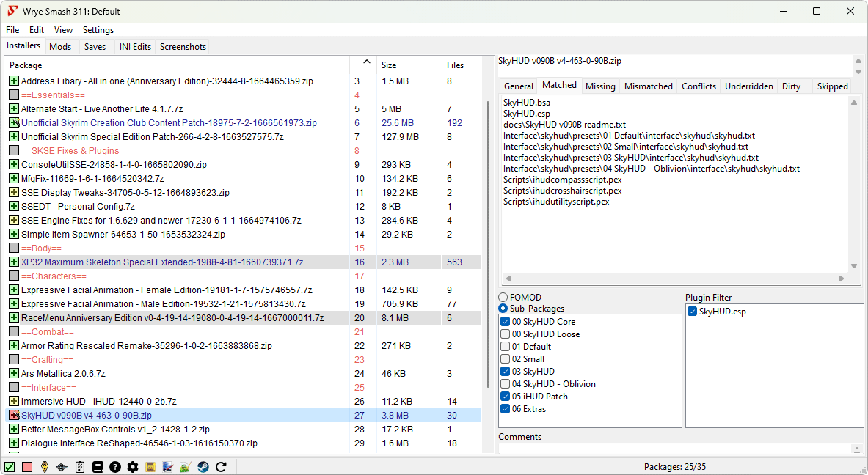Click the package list vertical scrollbar thumb
The image size is (868, 475).
point(488,243)
